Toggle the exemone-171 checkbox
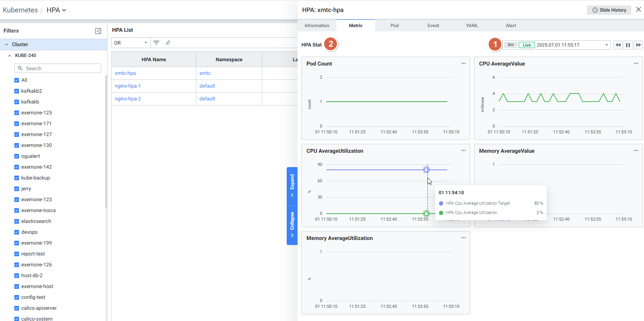This screenshot has width=644, height=321. click(x=17, y=124)
